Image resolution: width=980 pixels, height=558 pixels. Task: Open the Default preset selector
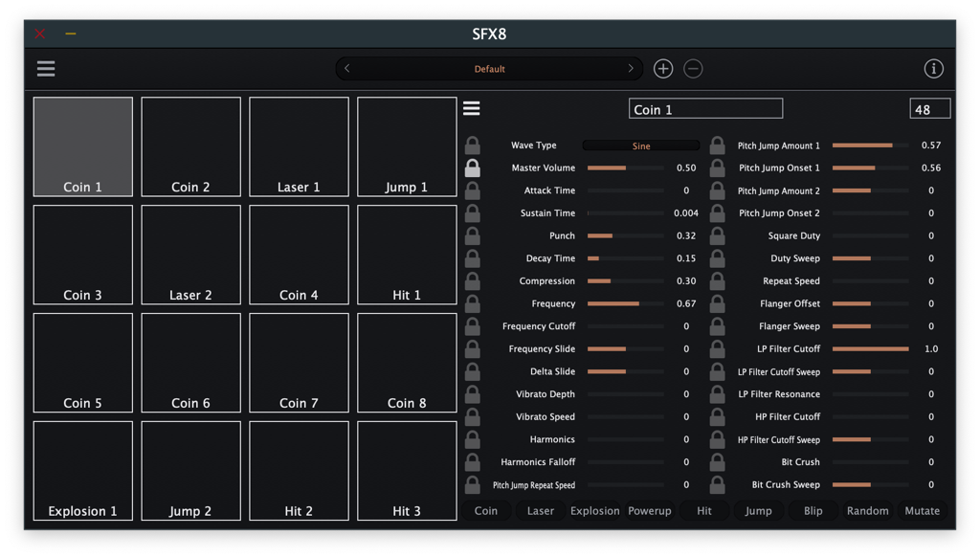click(x=489, y=69)
